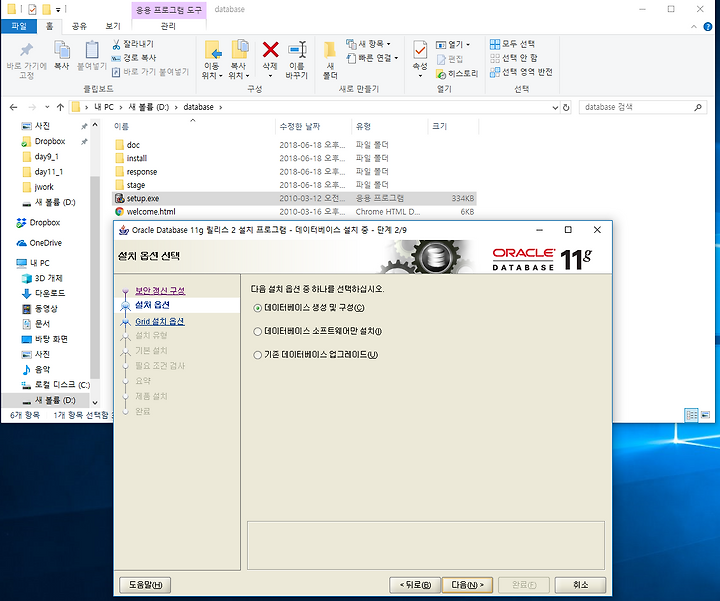Click Grid 설치 옵션 step link

point(160,321)
